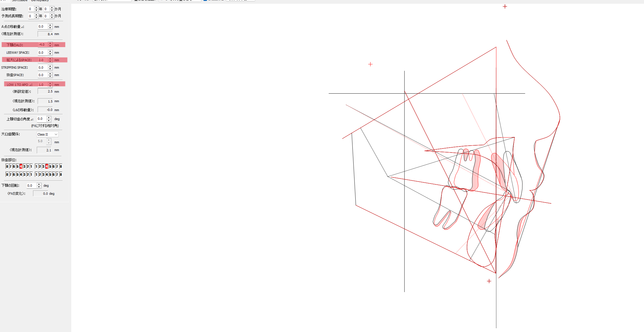Click the 抜歯SPACE input field
This screenshot has height=332, width=644.
point(43,75)
